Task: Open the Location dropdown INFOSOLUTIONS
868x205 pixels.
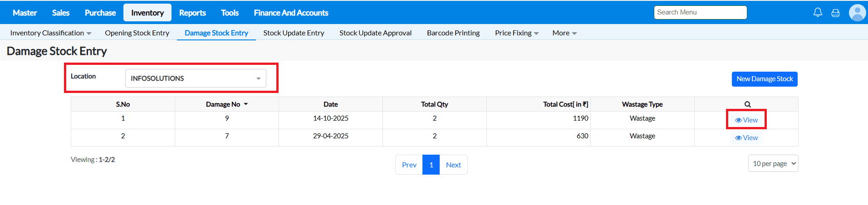Action: [x=196, y=78]
